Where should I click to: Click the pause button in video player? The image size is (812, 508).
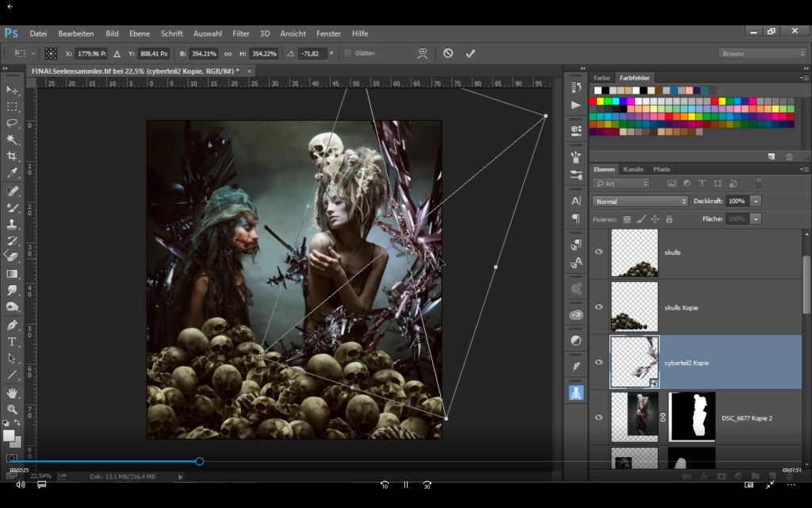point(406,484)
